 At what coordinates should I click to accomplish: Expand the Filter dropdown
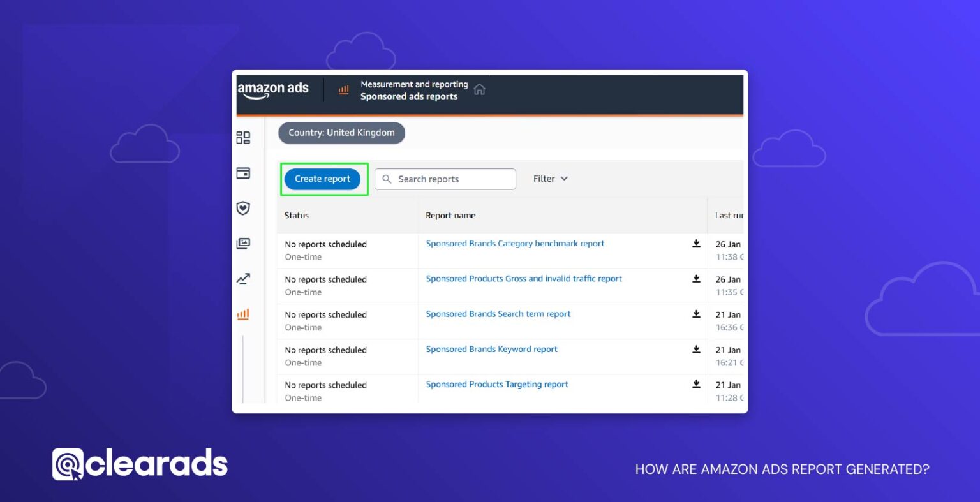pyautogui.click(x=551, y=179)
